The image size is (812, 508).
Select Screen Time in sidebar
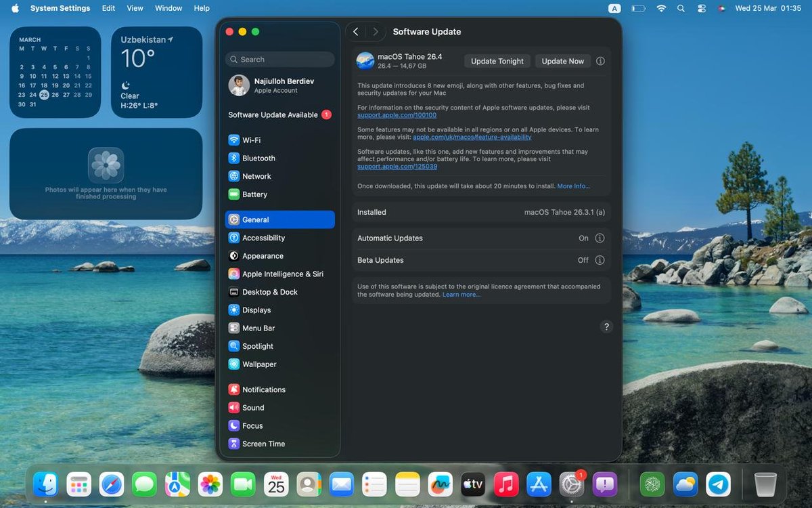pyautogui.click(x=279, y=444)
